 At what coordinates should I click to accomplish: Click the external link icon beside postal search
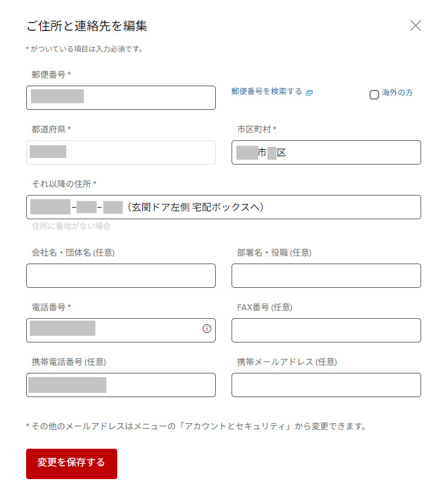pos(309,92)
